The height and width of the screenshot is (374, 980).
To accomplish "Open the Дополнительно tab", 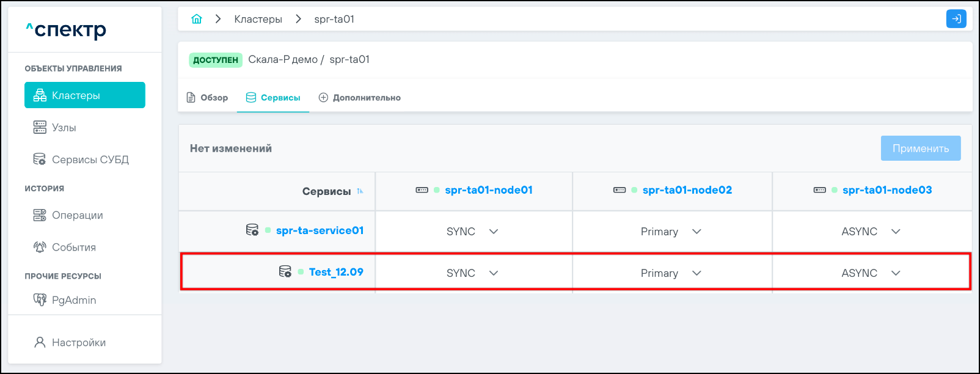I will pos(360,98).
